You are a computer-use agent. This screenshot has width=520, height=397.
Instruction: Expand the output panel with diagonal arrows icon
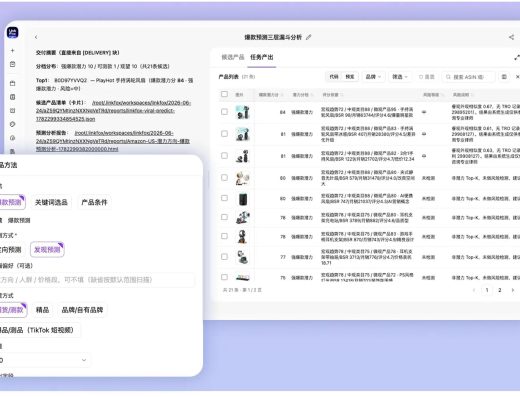click(517, 57)
